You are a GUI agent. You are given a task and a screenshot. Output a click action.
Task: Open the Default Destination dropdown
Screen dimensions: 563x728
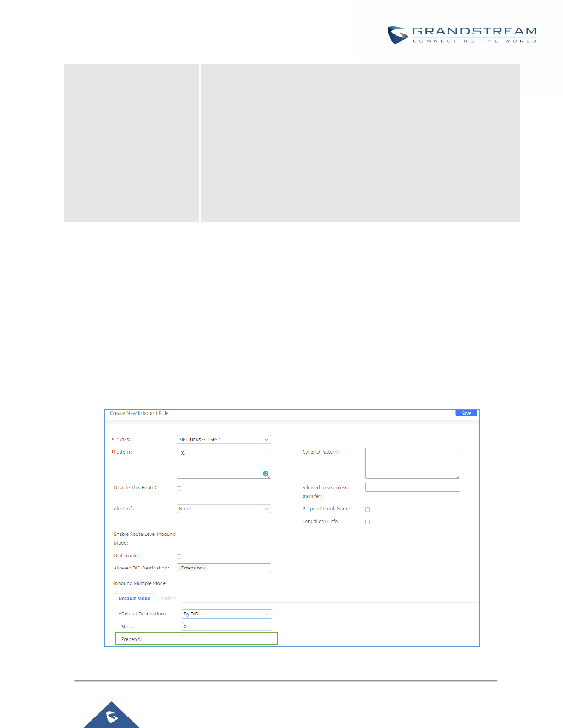[x=227, y=614]
